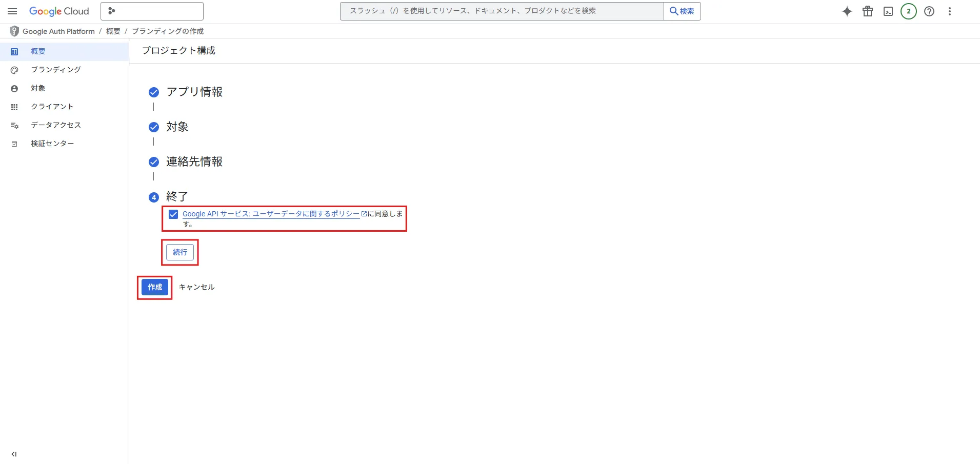Open the gift free trial icon
The width and height of the screenshot is (980, 464).
868,11
